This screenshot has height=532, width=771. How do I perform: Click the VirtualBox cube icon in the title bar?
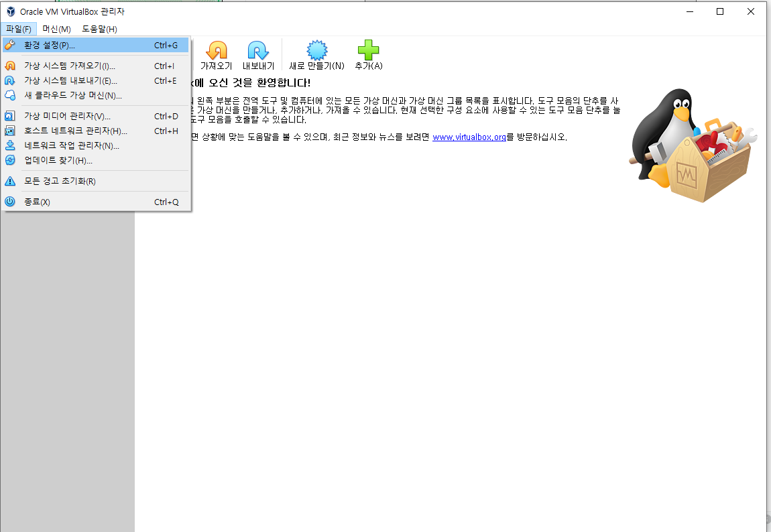(x=10, y=11)
